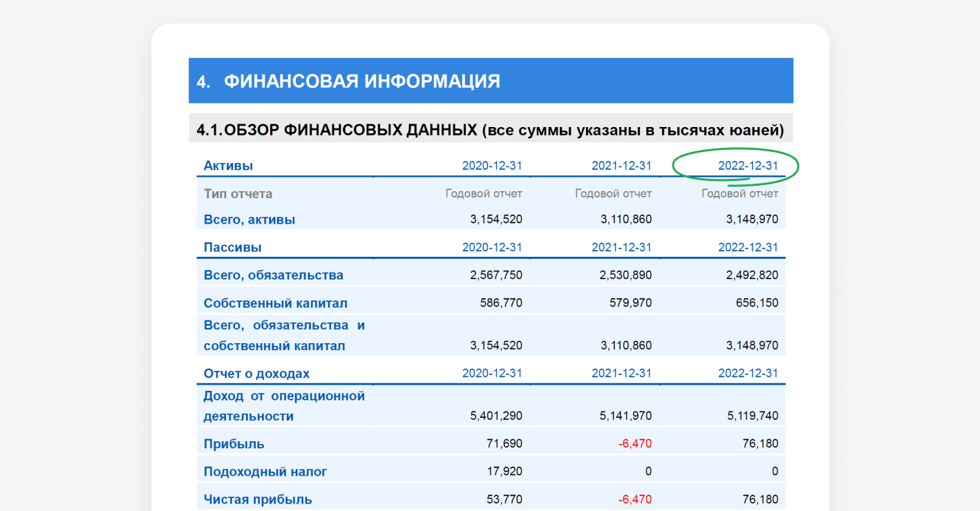Click the 2020-12-31 date in Отчет о доходах row
Image resolution: width=980 pixels, height=511 pixels.
492,374
